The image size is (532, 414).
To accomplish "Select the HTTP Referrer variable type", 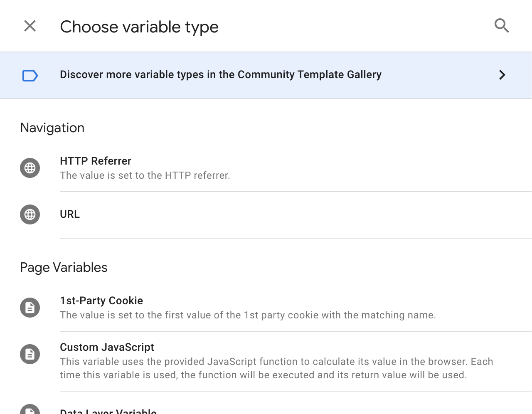I will [96, 161].
